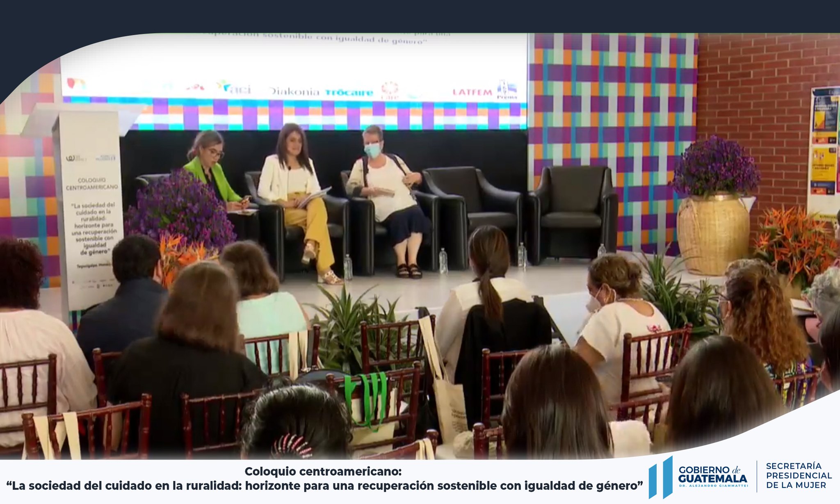Click the 'Coloquio centroamericano:' caption title
The height and width of the screenshot is (504, 840).
323,472
